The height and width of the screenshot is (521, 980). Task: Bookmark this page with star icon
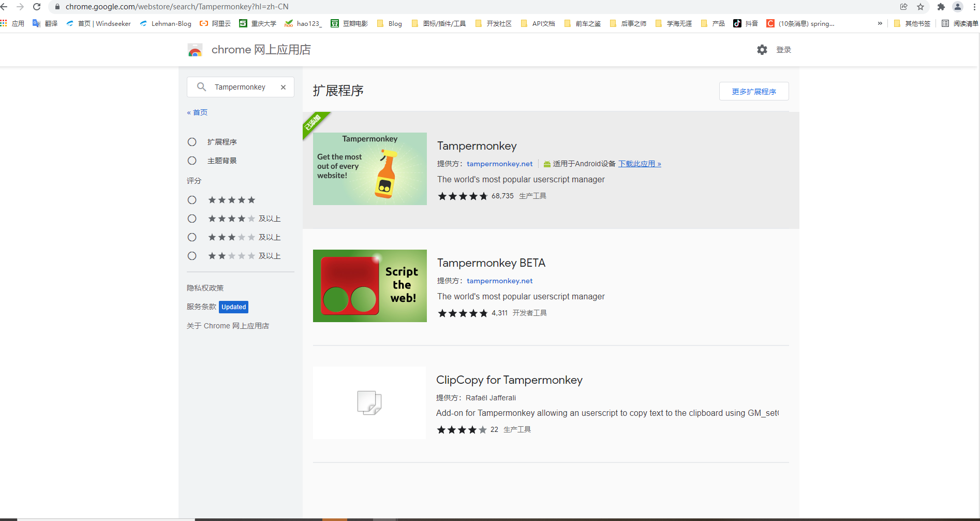[x=920, y=7]
